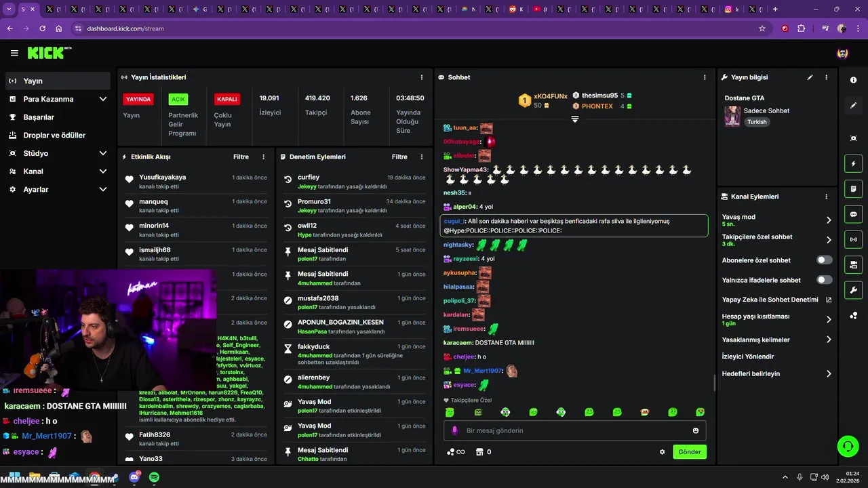Click the Filtre button in Etkinlik Akışı
This screenshot has height=488, width=868.
[241, 157]
